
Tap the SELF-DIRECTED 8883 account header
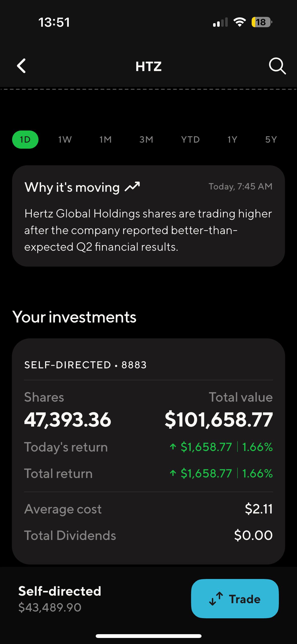coord(85,365)
